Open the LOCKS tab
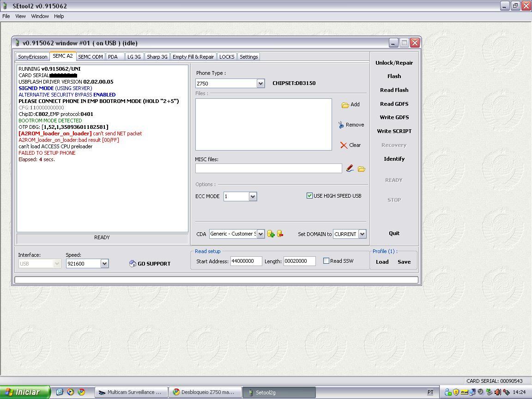The height and width of the screenshot is (399, 532). [227, 57]
